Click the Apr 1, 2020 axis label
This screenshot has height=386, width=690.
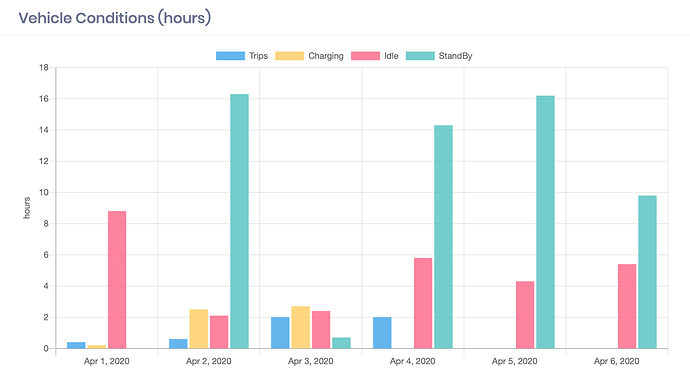pyautogui.click(x=107, y=361)
